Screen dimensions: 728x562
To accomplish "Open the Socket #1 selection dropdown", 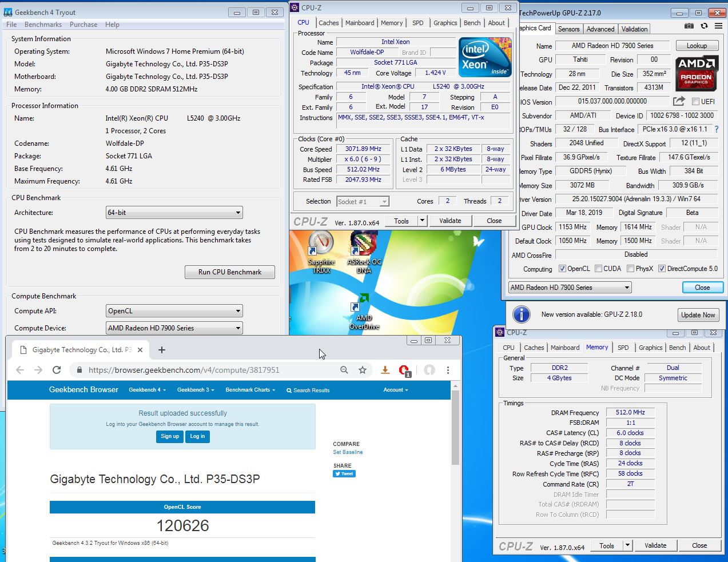I will [x=363, y=201].
